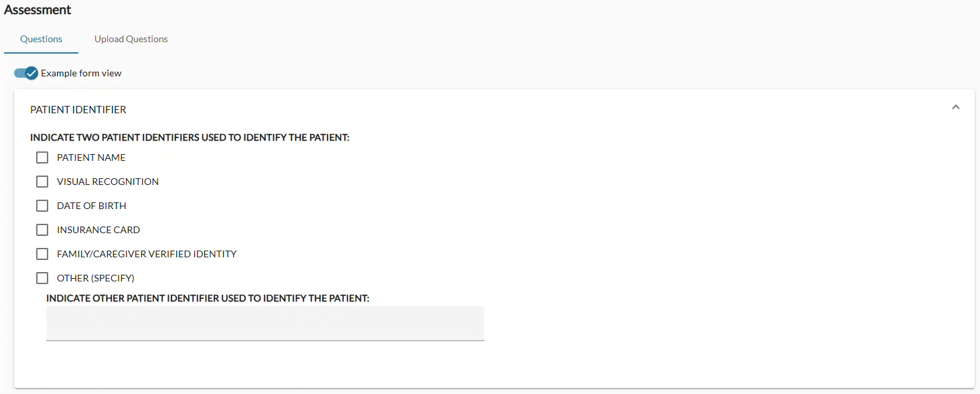980x394 pixels.
Task: Switch to the Upload Questions tab
Action: point(131,39)
